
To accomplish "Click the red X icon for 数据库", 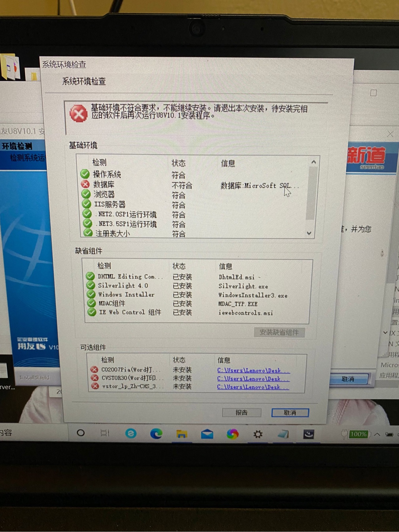I will point(85,184).
